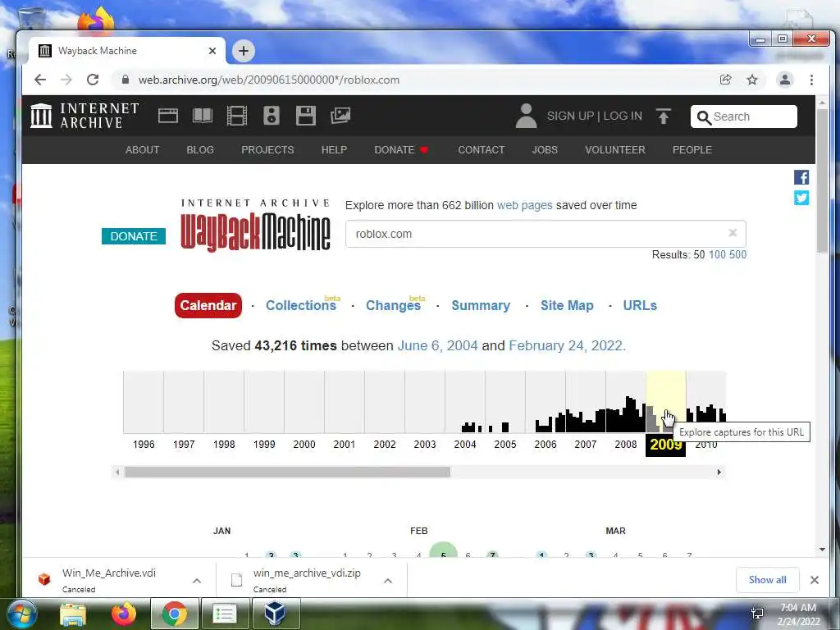Click Show all downloads button
This screenshot has width=840, height=630.
767,580
